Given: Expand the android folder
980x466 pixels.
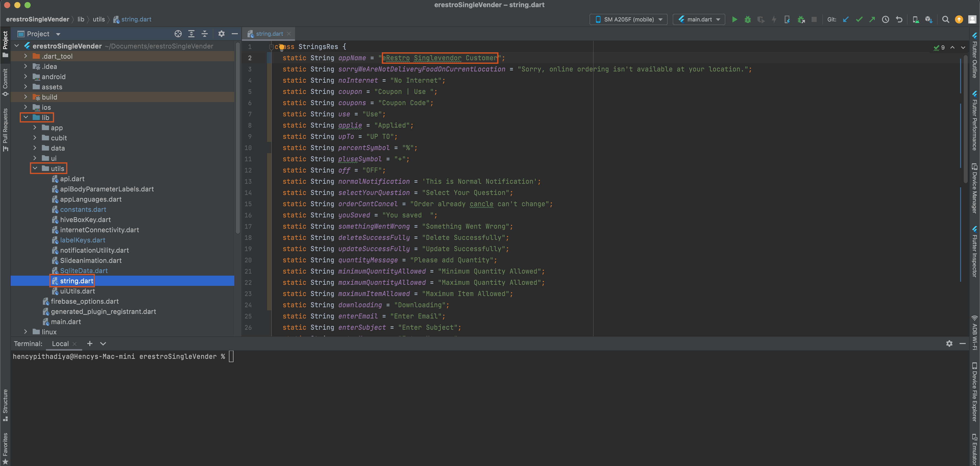Looking at the screenshot, I should coord(26,77).
